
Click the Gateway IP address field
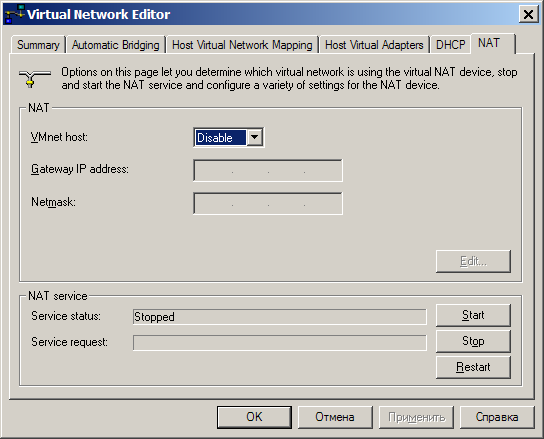tap(268, 170)
